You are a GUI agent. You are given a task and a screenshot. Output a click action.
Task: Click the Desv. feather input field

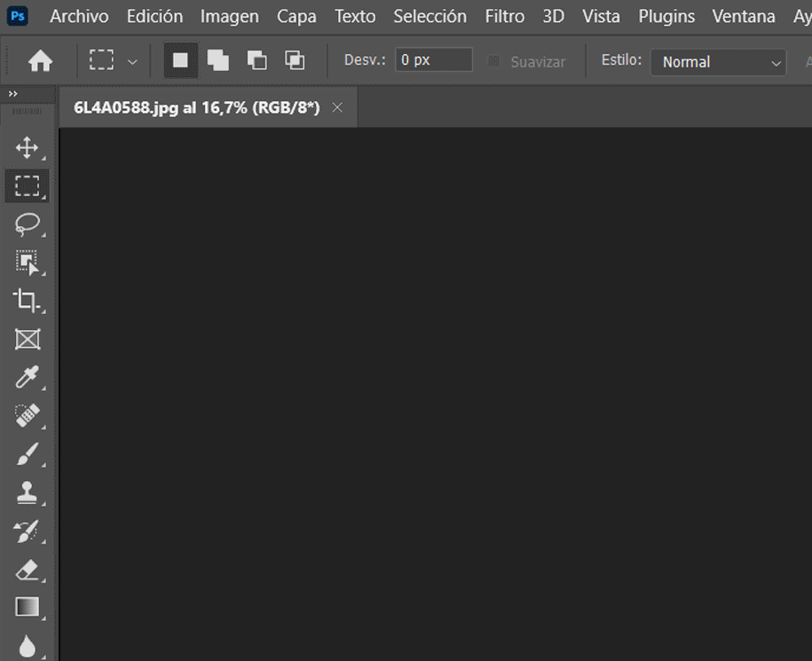[434, 60]
